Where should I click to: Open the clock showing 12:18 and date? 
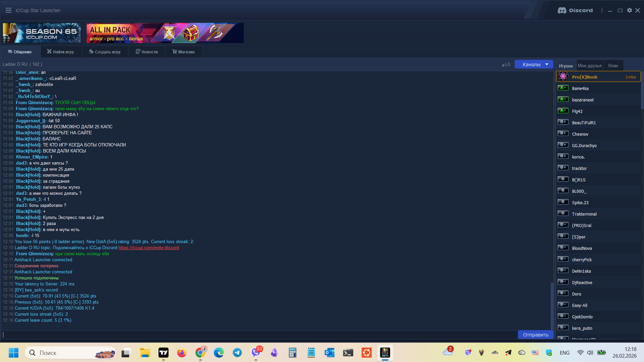pyautogui.click(x=625, y=353)
